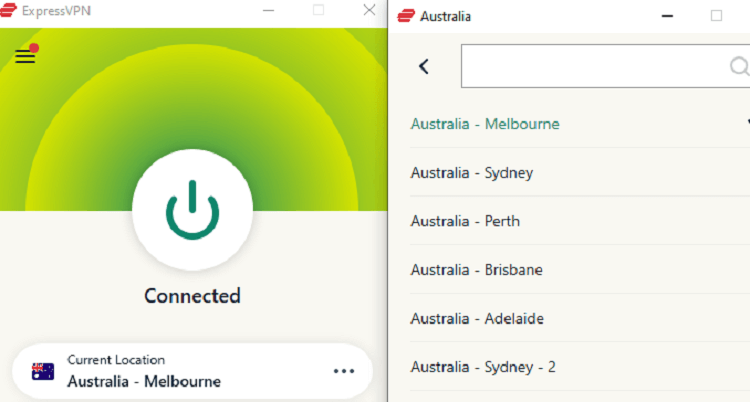
Task: Click the Connected status text
Action: (x=192, y=296)
